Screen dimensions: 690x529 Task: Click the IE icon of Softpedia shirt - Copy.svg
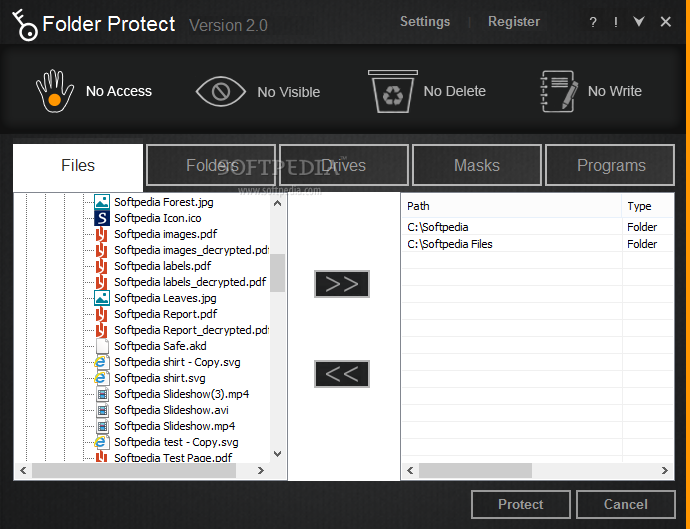tap(101, 362)
